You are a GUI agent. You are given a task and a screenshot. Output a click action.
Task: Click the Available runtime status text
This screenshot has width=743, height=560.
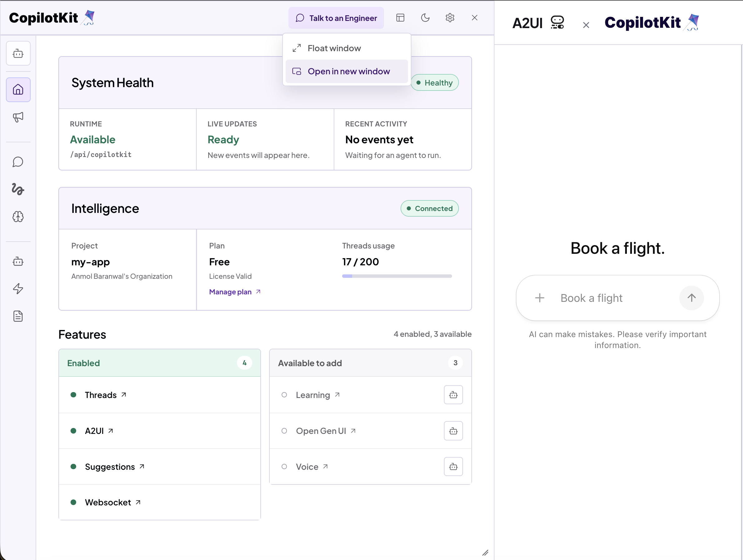point(92,140)
